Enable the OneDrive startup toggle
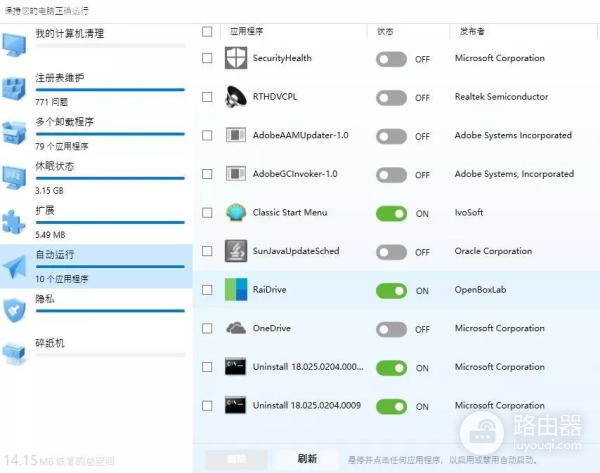Image resolution: width=600 pixels, height=473 pixels. point(391,328)
